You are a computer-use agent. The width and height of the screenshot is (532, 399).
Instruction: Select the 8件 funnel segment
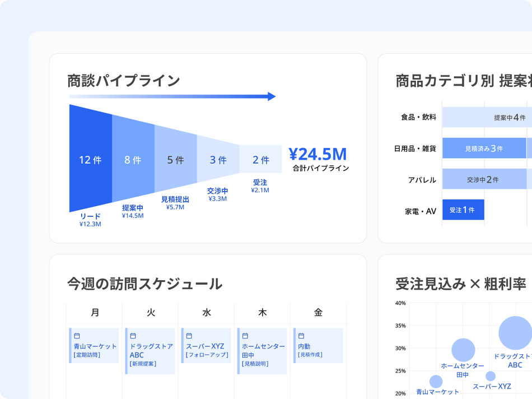[133, 159]
